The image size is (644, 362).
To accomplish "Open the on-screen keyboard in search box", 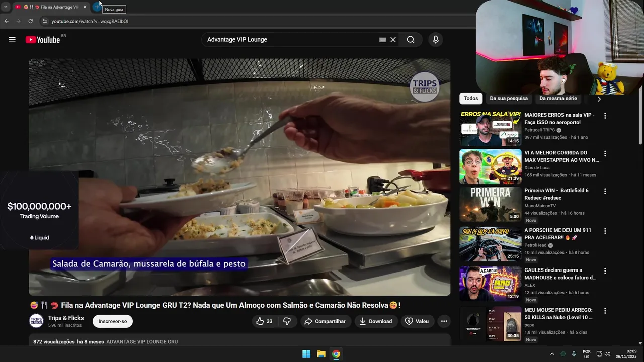I will pos(383,40).
